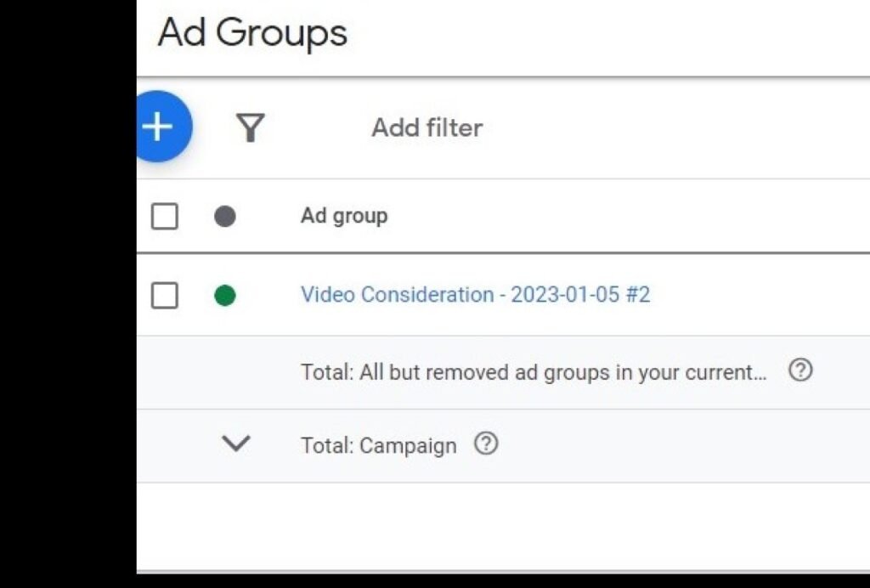The width and height of the screenshot is (870, 588).
Task: Click blank toolbar space right of Add filter
Action: (680, 127)
